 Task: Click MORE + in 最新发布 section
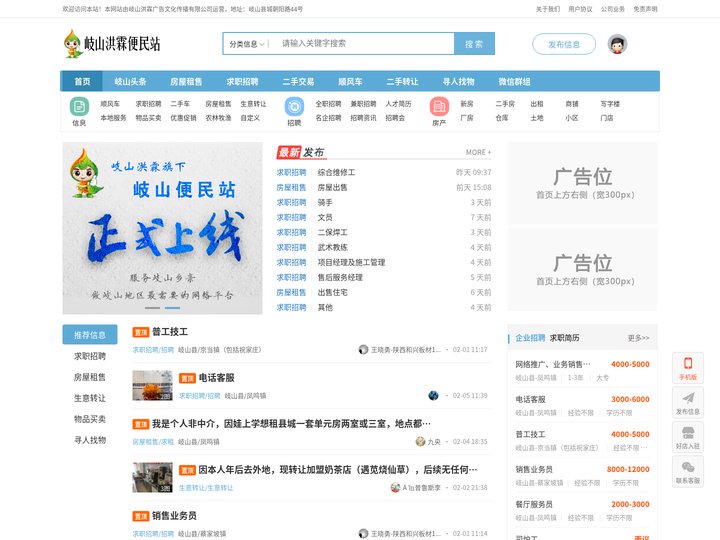tap(478, 152)
